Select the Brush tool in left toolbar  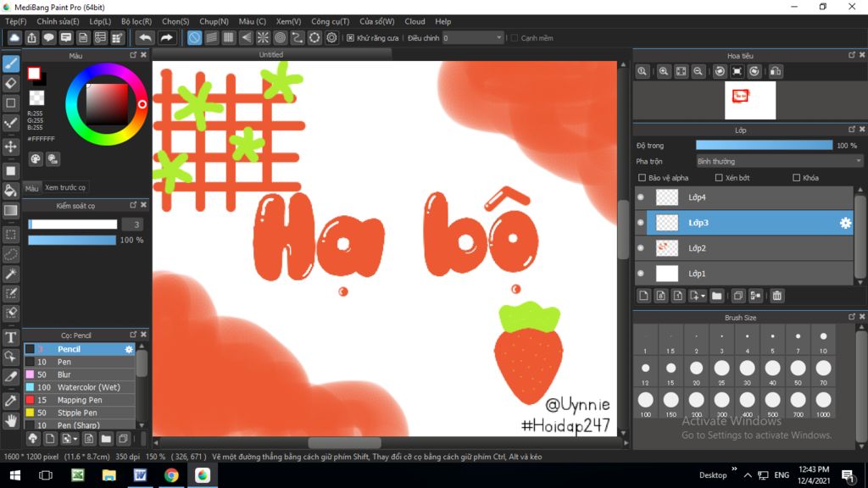[11, 64]
